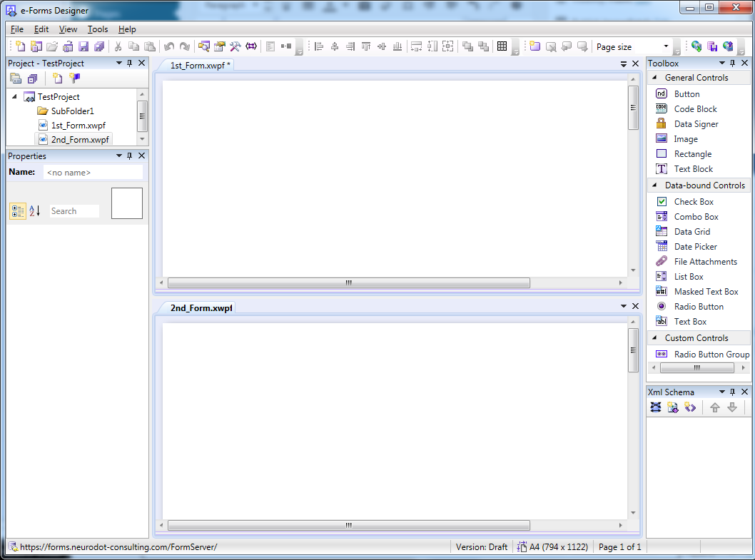The width and height of the screenshot is (755, 560).
Task: Click the 1st_Form horizontal scrollbar thumb
Action: [x=349, y=282]
